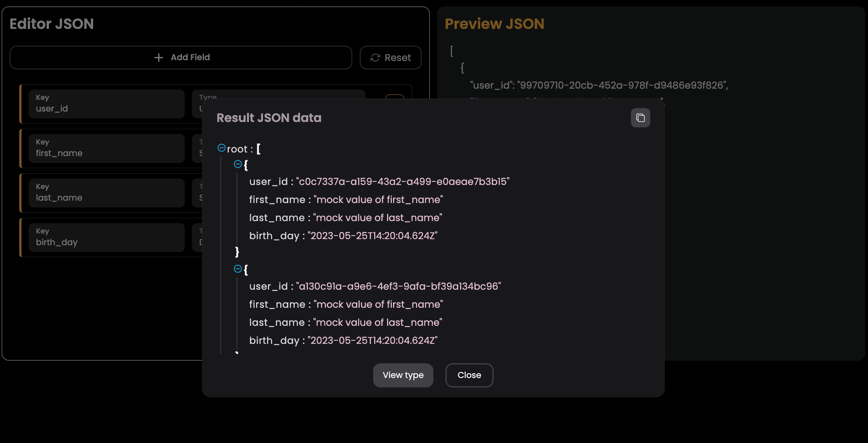Collapse the first object in root
The height and width of the screenshot is (443, 868).
click(x=238, y=164)
